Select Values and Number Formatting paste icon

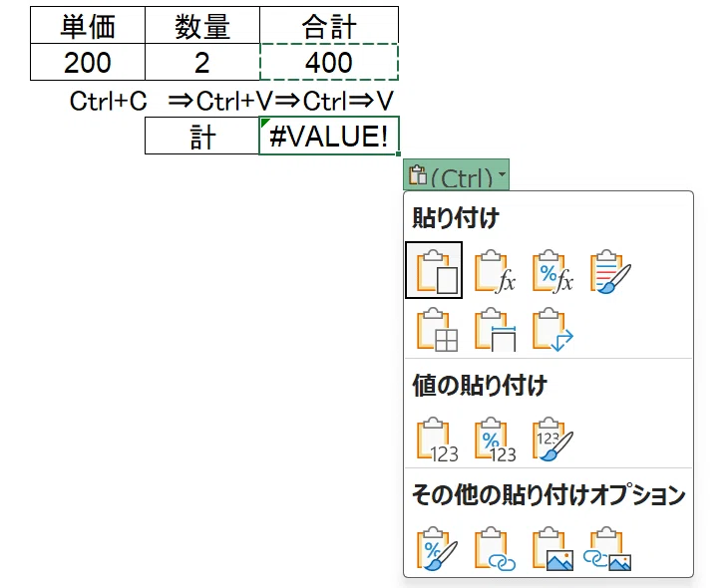pos(495,440)
